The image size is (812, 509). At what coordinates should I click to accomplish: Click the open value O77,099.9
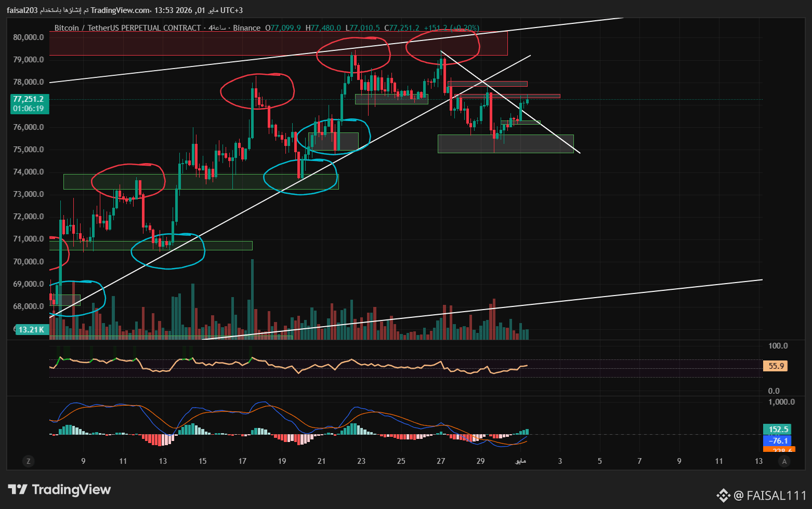(x=283, y=28)
